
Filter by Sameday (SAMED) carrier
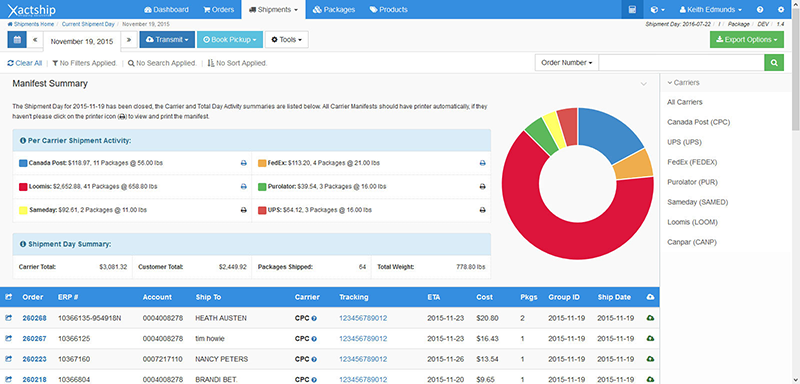click(697, 202)
